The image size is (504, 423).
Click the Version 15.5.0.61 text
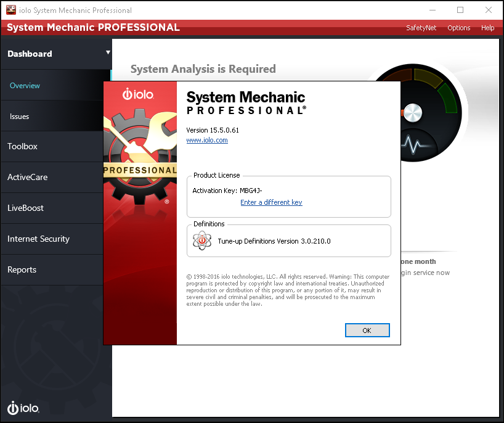click(213, 130)
